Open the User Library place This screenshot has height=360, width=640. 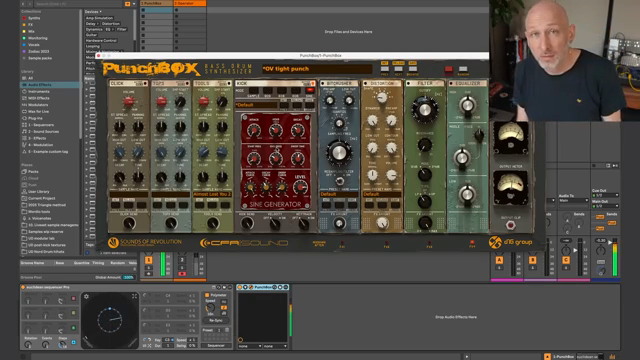coord(38,191)
